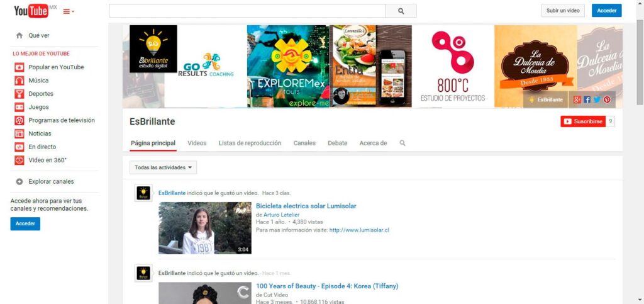
Task: Switch to the Debate tab
Action: (x=338, y=143)
